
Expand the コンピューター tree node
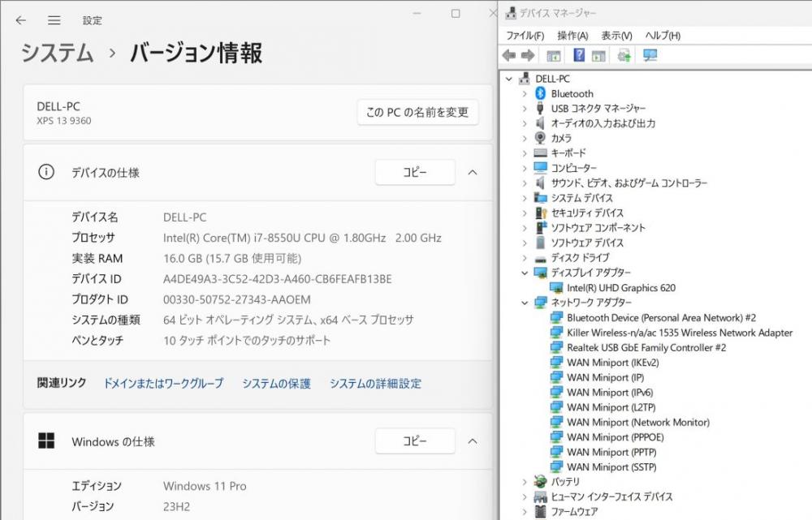(524, 168)
